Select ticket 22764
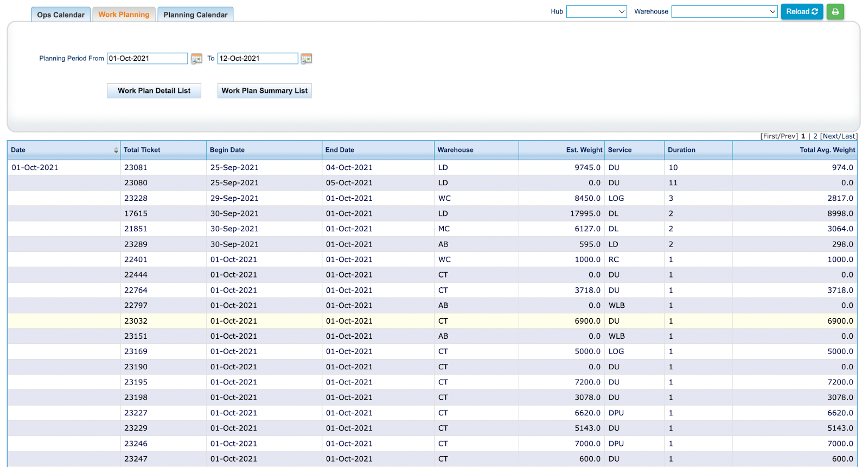The width and height of the screenshot is (868, 467). click(x=136, y=291)
